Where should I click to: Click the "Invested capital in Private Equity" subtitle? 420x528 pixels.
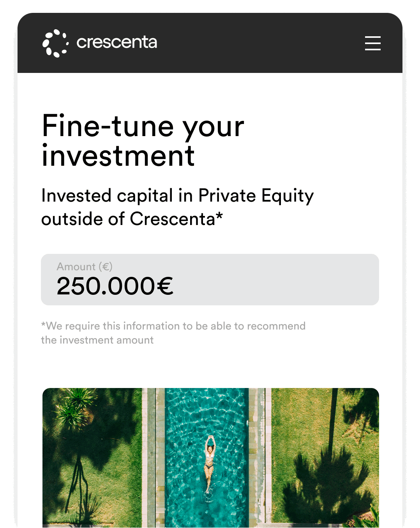click(178, 196)
